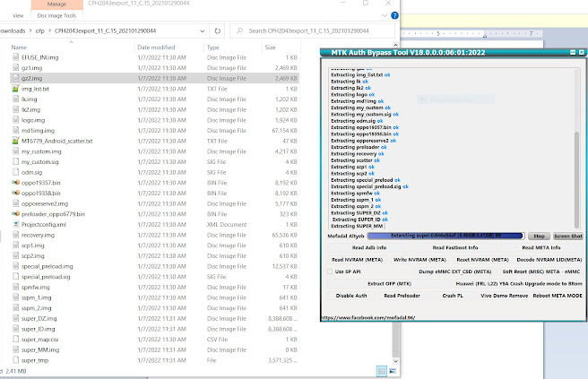
Task: Switch Explorer to details view icon
Action: (x=382, y=371)
